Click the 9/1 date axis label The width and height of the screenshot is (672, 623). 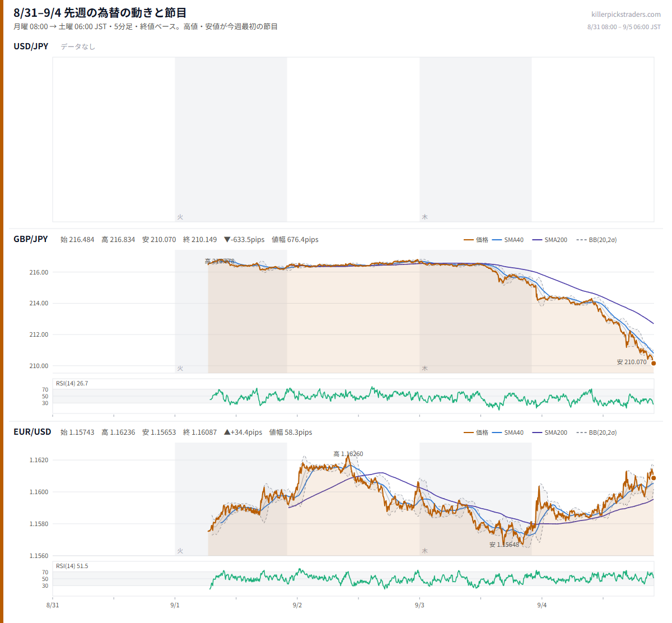[175, 605]
